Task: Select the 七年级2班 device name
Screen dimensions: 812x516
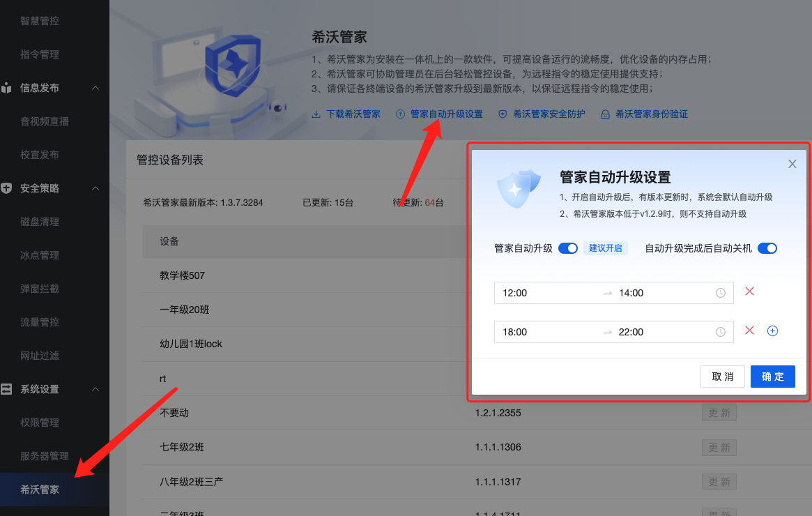Action: click(x=182, y=447)
